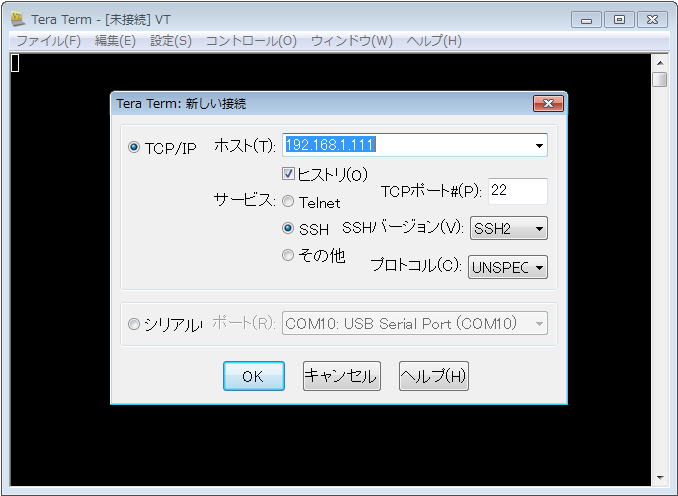The width and height of the screenshot is (678, 496).
Task: Open the protocol UNSPEC dropdown
Action: point(508,267)
